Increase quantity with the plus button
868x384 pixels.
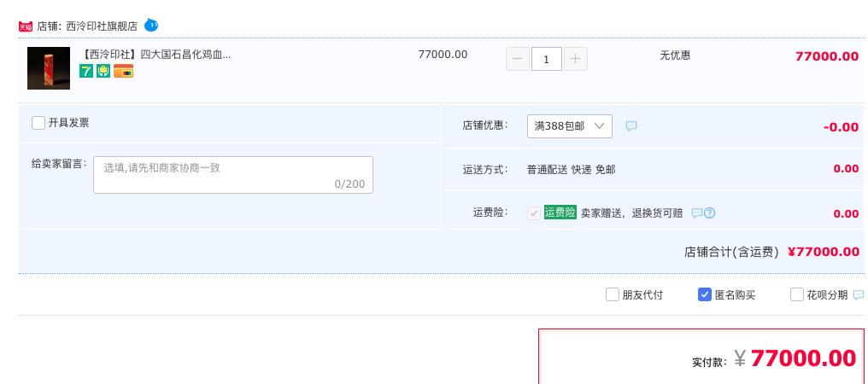coord(576,59)
